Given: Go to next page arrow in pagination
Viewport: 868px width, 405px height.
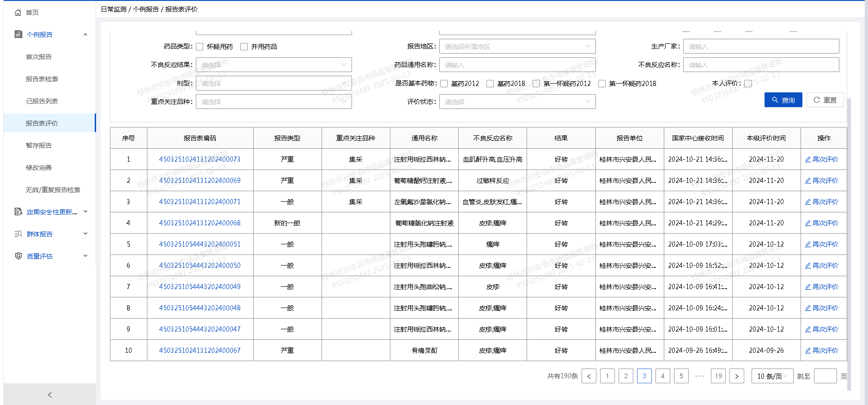Looking at the screenshot, I should tap(736, 376).
